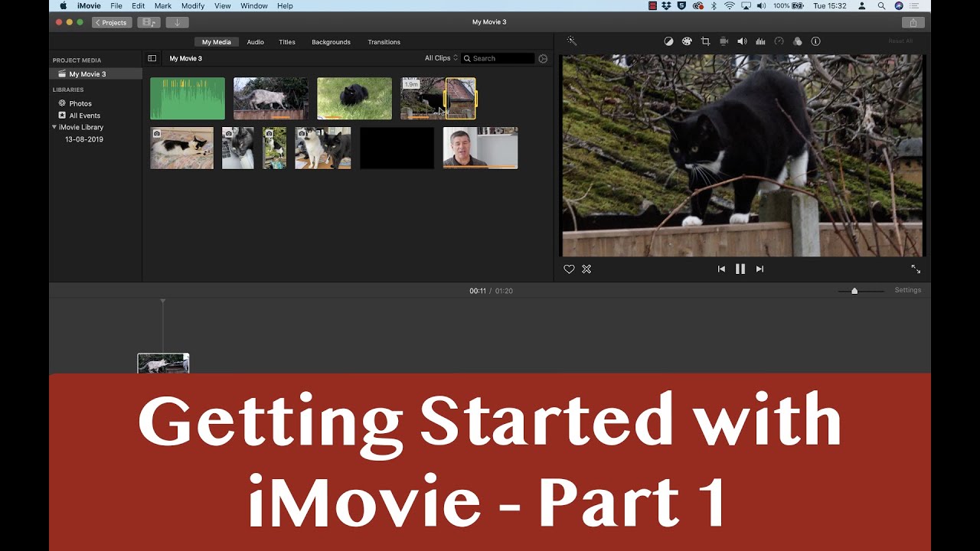Viewport: 980px width, 551px height.
Task: Skip to next clip
Action: (x=759, y=269)
